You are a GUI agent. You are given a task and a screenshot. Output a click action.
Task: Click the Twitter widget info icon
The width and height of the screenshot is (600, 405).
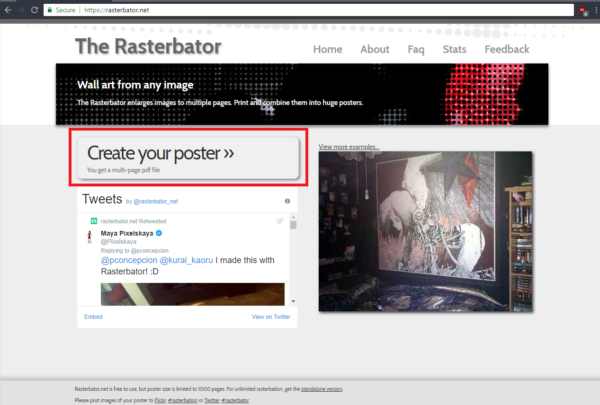coord(288,201)
